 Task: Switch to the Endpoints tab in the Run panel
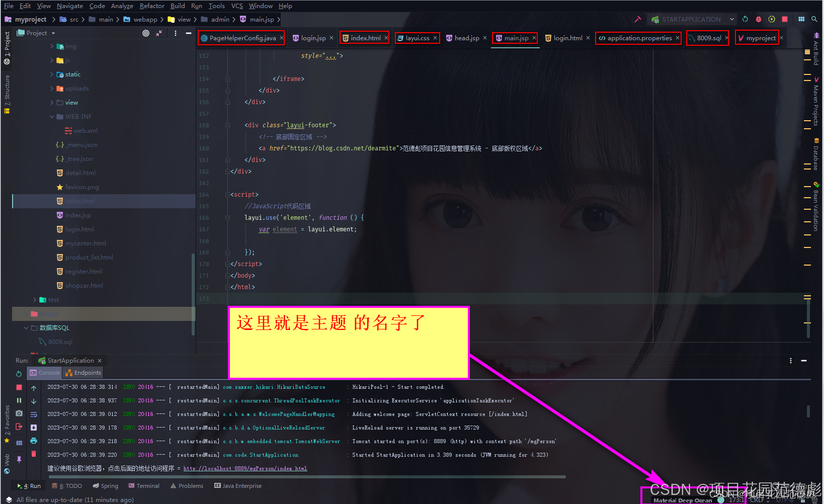[x=83, y=373]
